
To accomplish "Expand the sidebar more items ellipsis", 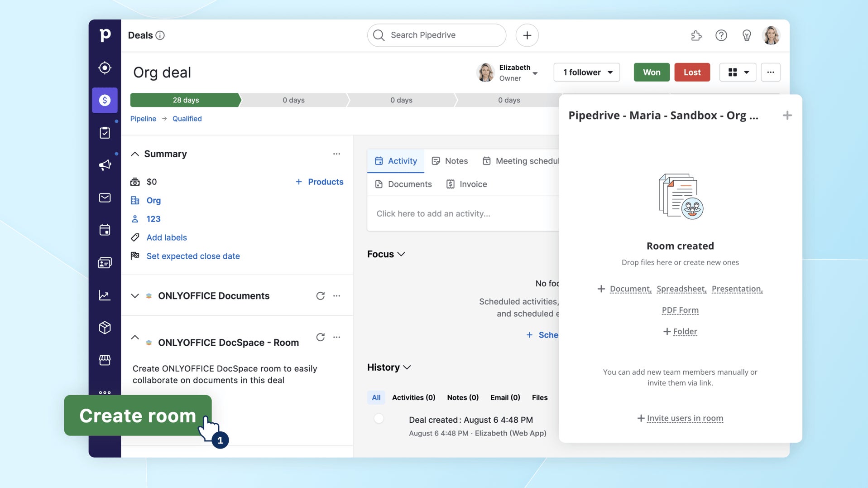I will point(105,392).
